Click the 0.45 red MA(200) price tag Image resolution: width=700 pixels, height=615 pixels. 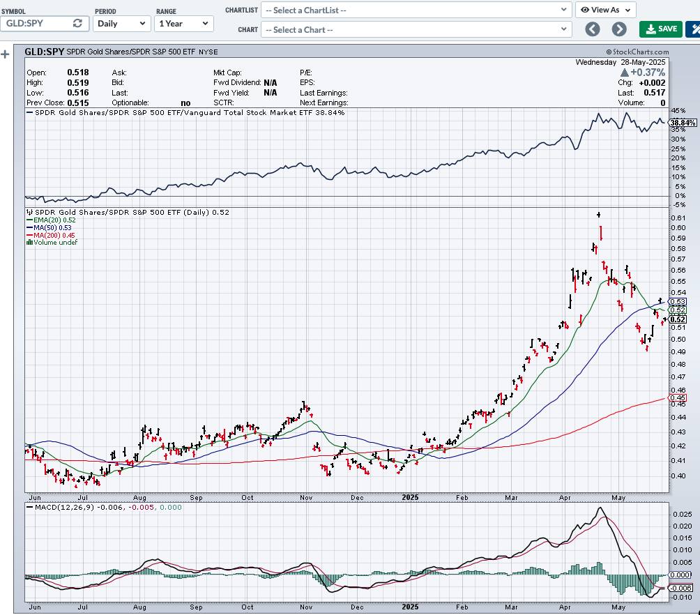coord(678,397)
